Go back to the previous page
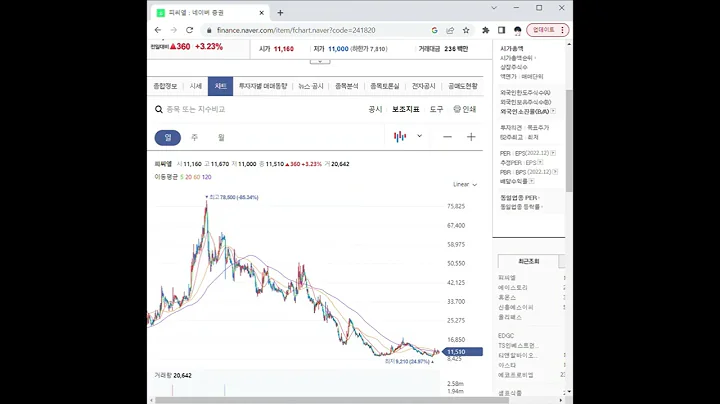This screenshot has height=404, width=720. (x=158, y=30)
